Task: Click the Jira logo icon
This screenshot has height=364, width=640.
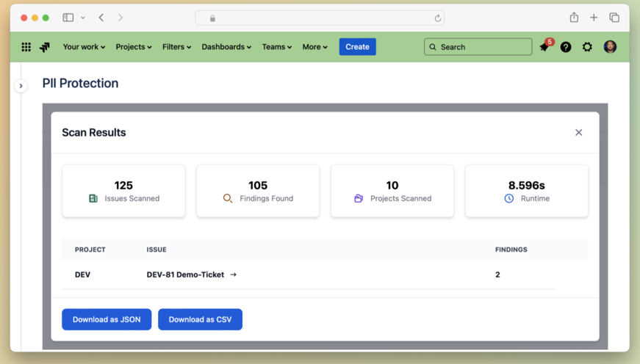Action: click(45, 47)
